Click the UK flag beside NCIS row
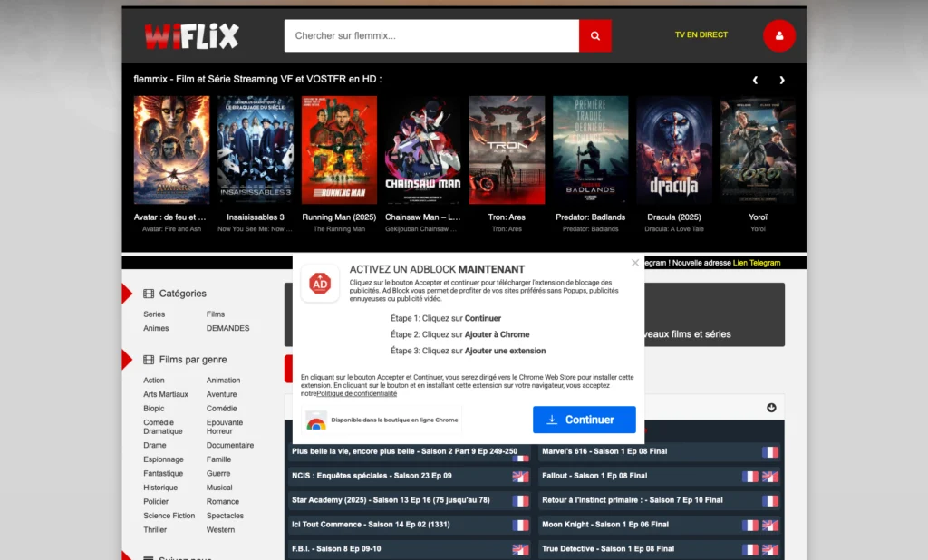This screenshot has width=928, height=560. coord(520,477)
